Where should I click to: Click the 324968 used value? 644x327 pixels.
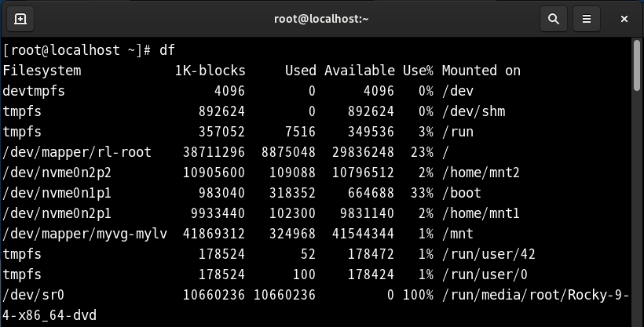click(293, 234)
